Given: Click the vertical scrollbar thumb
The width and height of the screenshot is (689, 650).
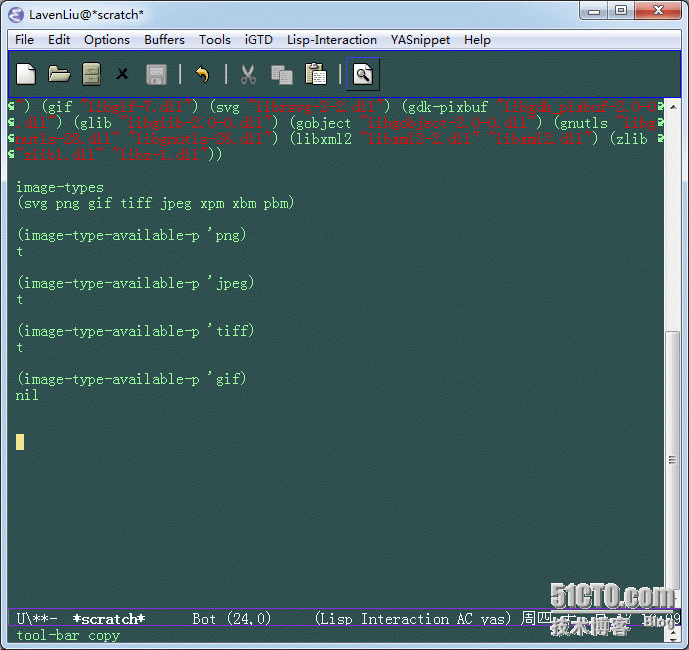Looking at the screenshot, I should (672, 460).
